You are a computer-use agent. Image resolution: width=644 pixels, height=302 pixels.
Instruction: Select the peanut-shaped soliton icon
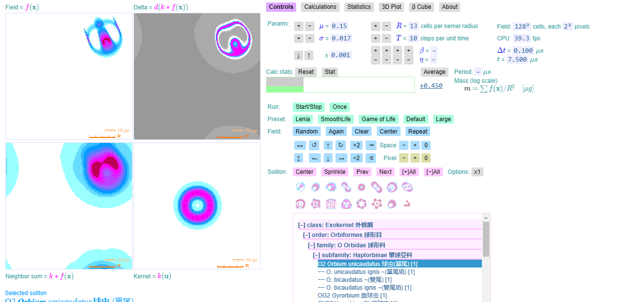pyautogui.click(x=376, y=187)
